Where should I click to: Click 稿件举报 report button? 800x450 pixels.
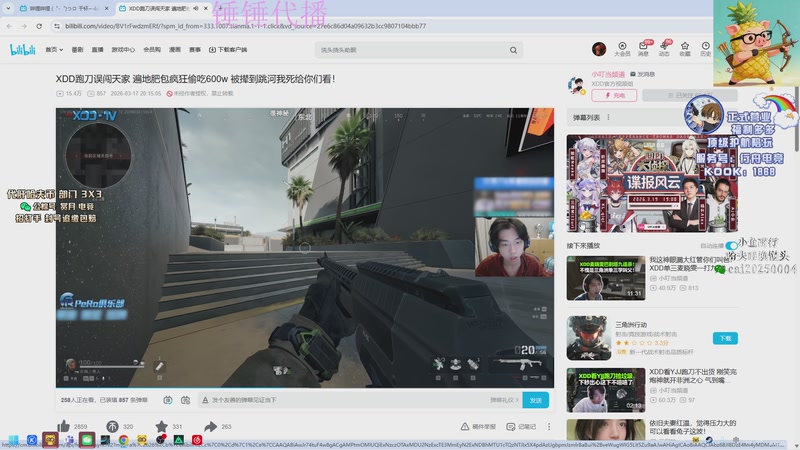coord(478,427)
